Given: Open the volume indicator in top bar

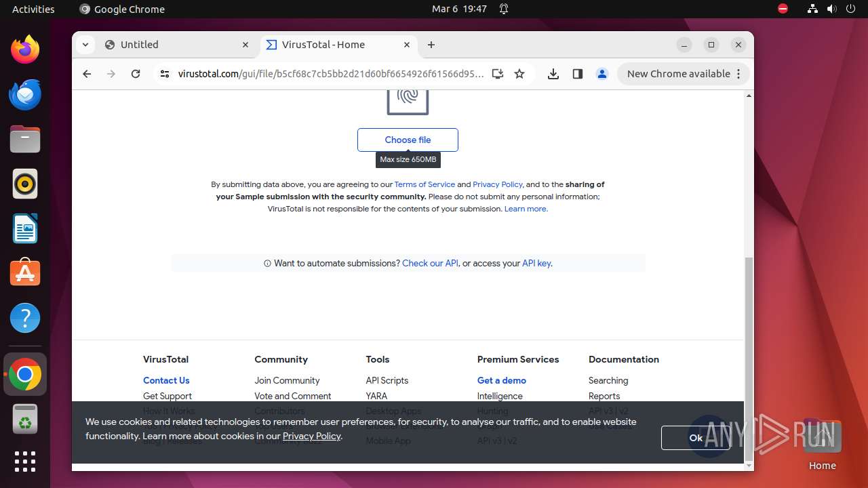Looking at the screenshot, I should click(831, 9).
